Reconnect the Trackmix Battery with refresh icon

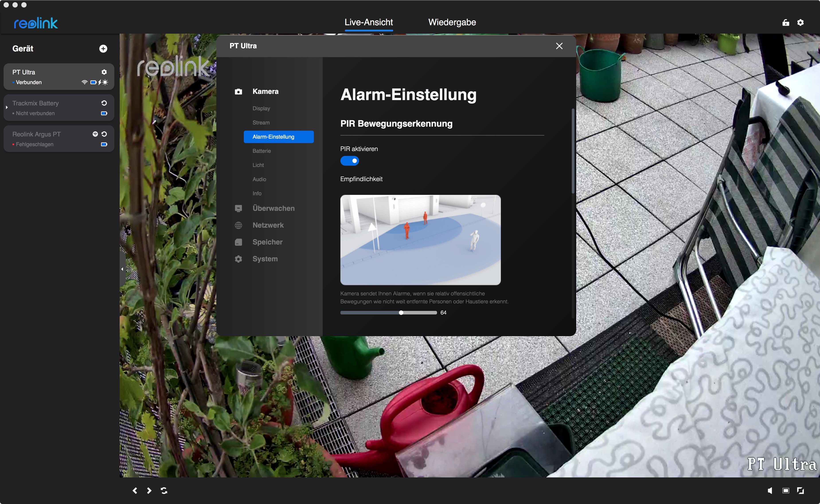click(x=104, y=103)
